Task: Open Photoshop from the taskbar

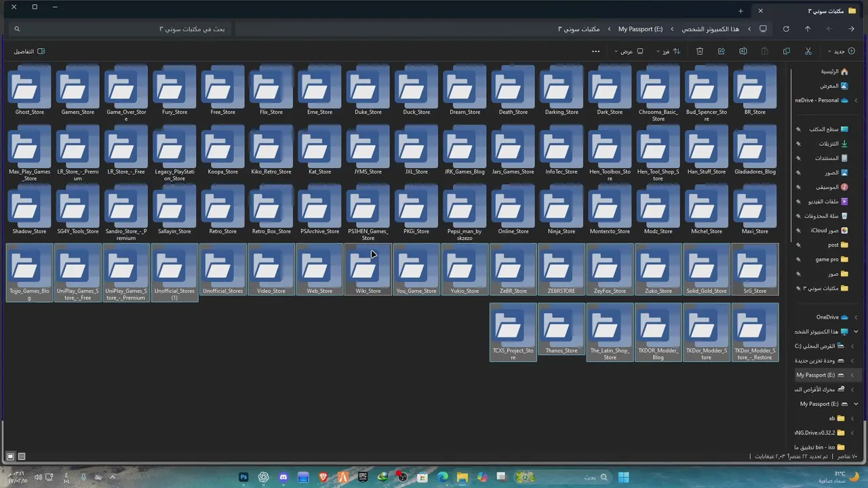Action: [243, 477]
